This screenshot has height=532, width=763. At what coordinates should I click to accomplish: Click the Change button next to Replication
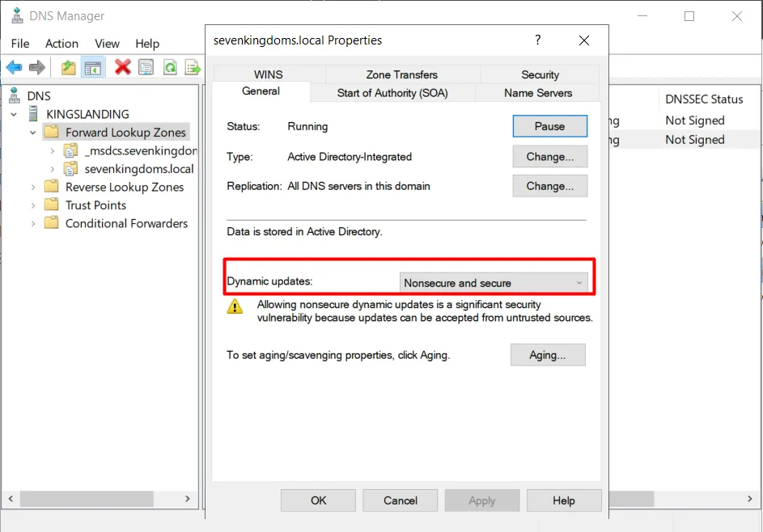(549, 186)
